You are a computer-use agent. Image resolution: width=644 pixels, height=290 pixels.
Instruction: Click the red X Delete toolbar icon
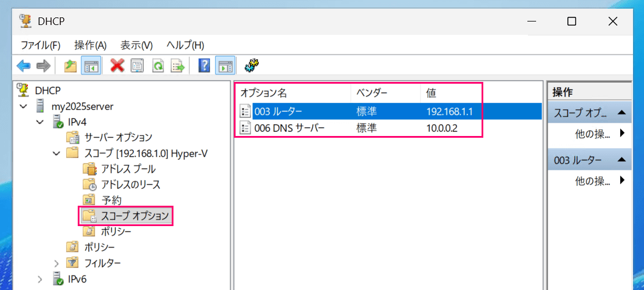coord(117,65)
